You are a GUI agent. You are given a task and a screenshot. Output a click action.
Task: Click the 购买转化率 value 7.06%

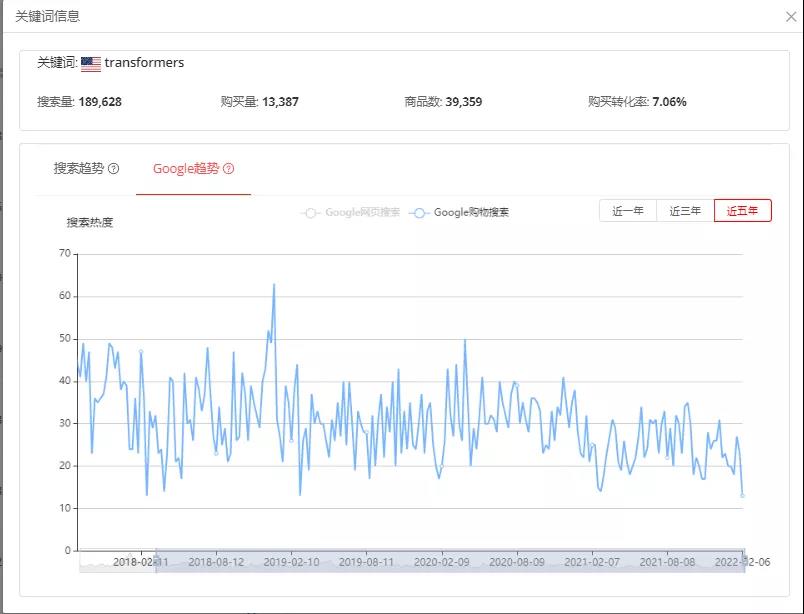[x=669, y=102]
